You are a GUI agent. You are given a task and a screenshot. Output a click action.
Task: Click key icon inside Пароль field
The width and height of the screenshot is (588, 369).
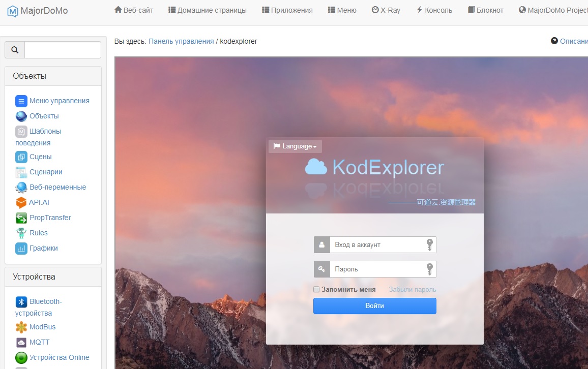click(430, 269)
